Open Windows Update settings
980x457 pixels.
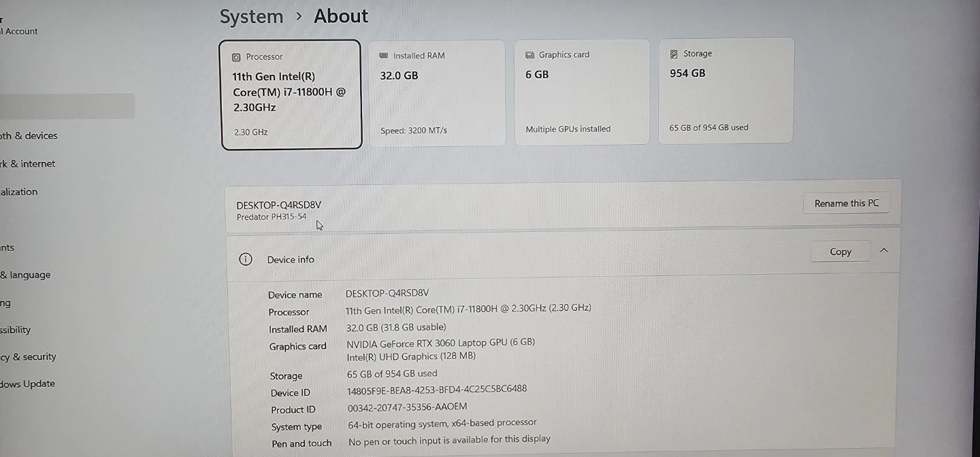point(27,384)
